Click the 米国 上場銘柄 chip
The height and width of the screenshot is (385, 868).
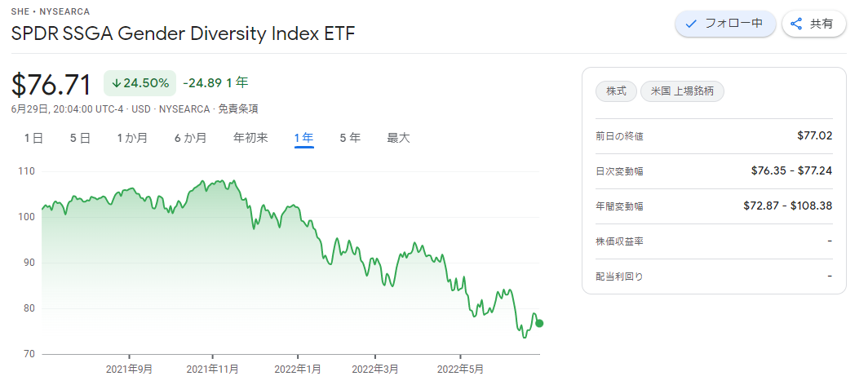(x=682, y=92)
